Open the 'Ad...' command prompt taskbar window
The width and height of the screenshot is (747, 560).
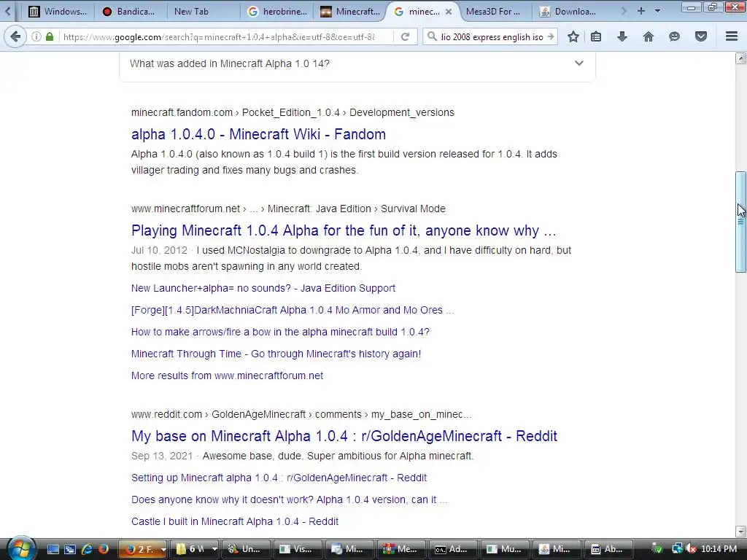pos(452,549)
